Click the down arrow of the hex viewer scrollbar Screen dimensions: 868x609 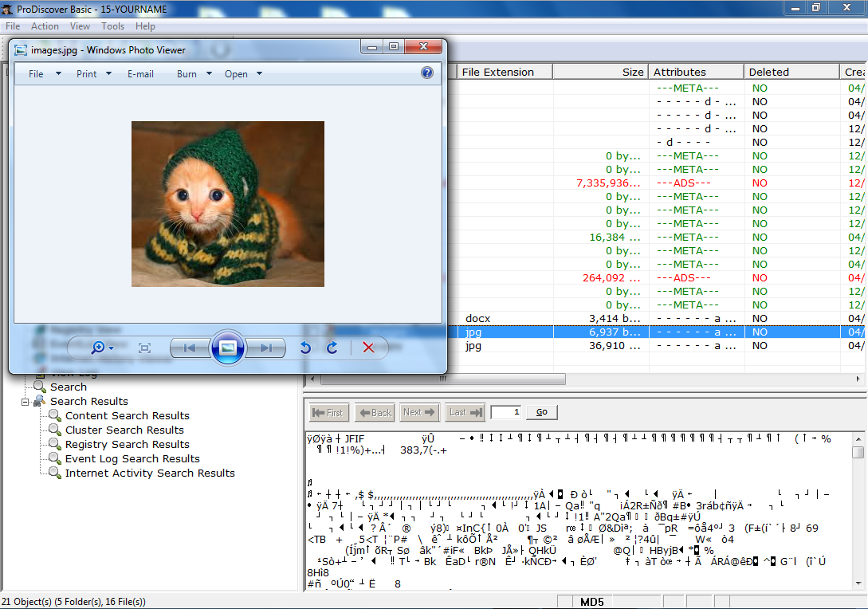[858, 583]
